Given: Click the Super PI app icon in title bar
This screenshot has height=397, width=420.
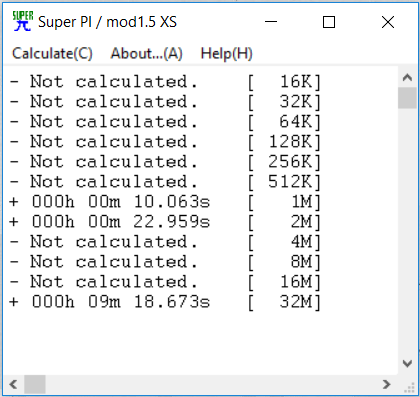Looking at the screenshot, I should click(x=23, y=21).
